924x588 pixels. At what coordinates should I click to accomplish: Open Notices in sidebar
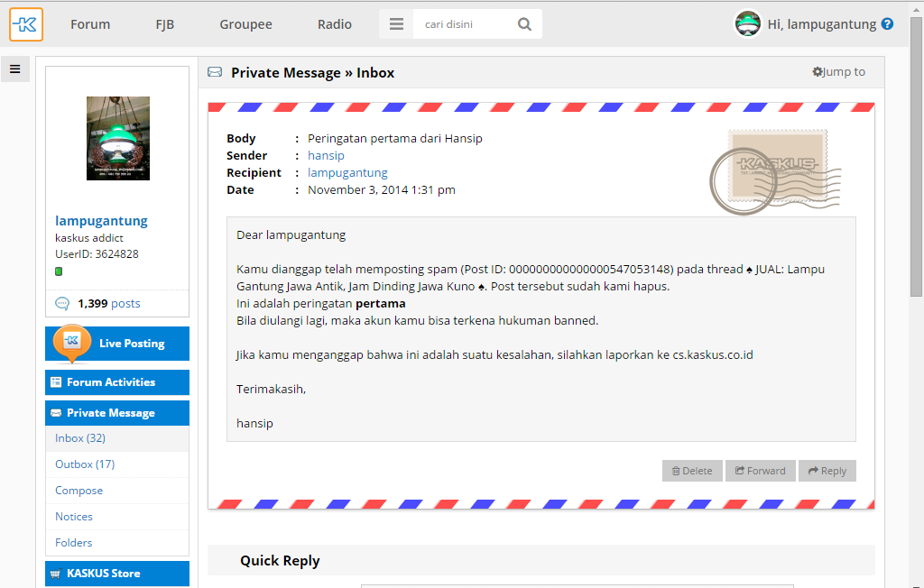point(74,516)
